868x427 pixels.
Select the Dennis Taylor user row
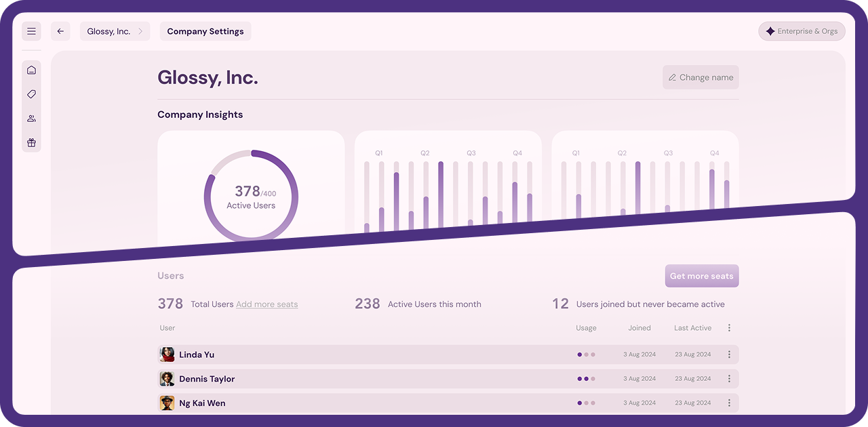(x=448, y=379)
